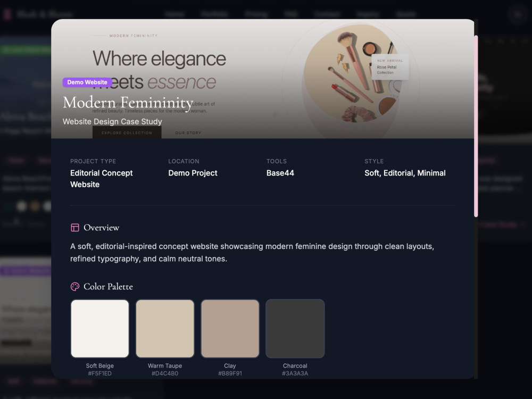This screenshot has height=399, width=532.
Task: Click the #F5F1ED hex code
Action: 100,373
